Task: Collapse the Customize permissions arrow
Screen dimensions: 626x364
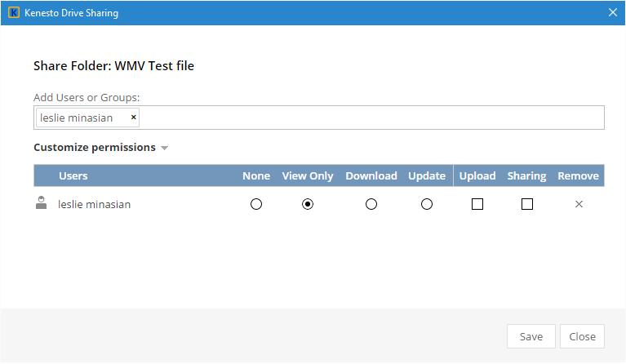Action: click(x=165, y=148)
